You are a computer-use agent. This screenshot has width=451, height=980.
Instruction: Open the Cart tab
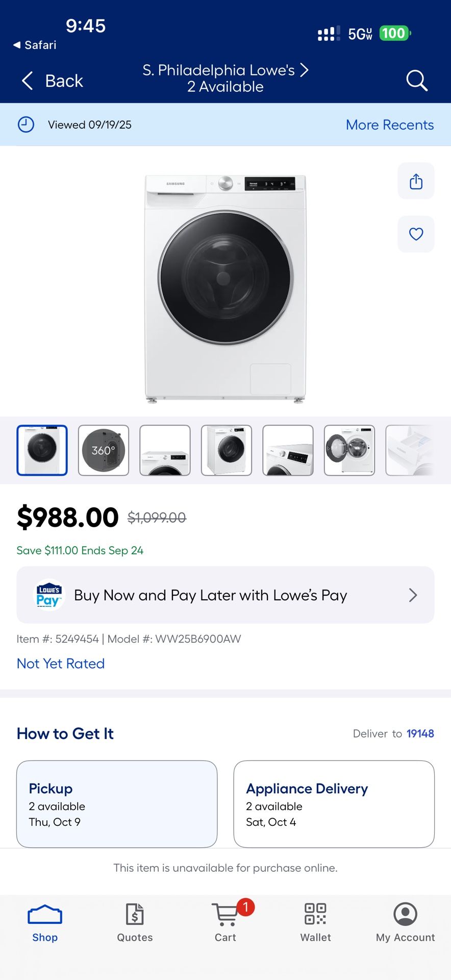[225, 922]
